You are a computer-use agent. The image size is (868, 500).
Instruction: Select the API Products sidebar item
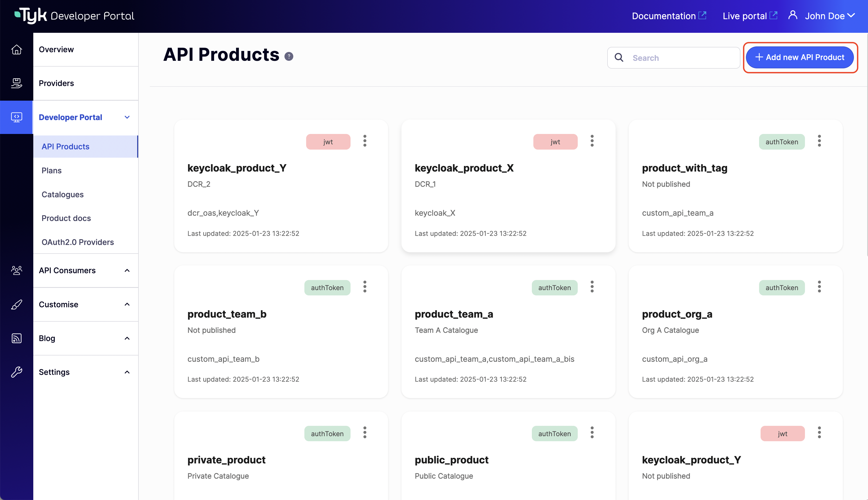tap(66, 146)
